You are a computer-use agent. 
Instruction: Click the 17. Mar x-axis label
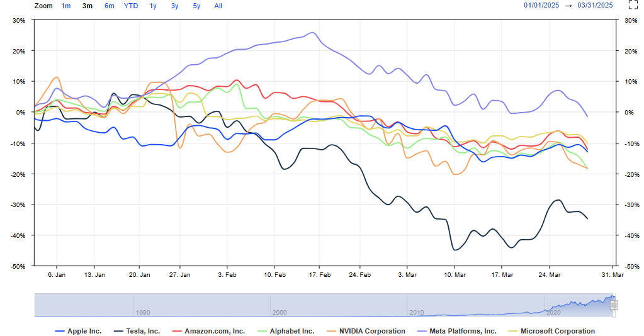tap(502, 274)
